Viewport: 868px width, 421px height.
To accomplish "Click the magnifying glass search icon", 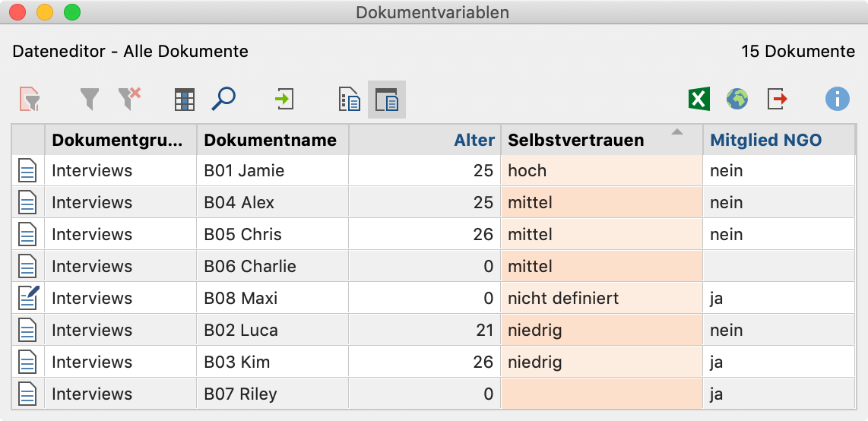I will tap(223, 100).
